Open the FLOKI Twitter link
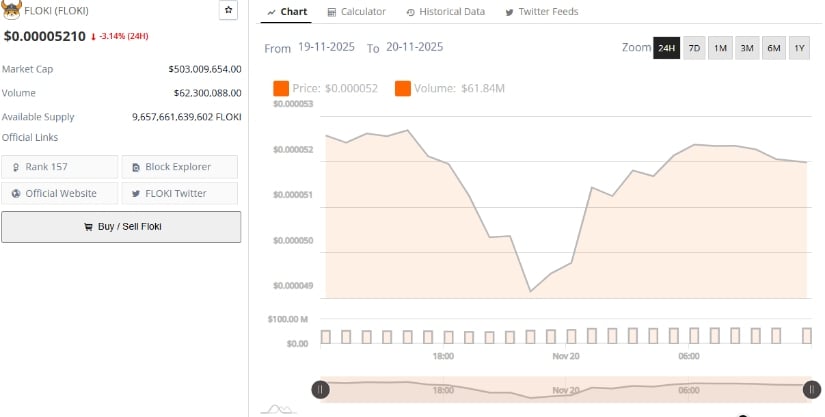Image resolution: width=825 pixels, height=417 pixels. coord(180,193)
